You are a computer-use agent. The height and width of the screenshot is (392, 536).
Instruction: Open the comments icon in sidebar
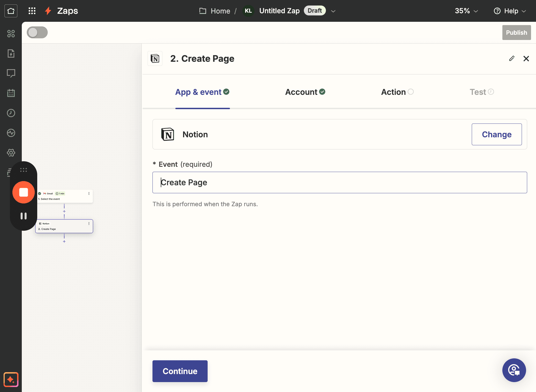click(11, 73)
